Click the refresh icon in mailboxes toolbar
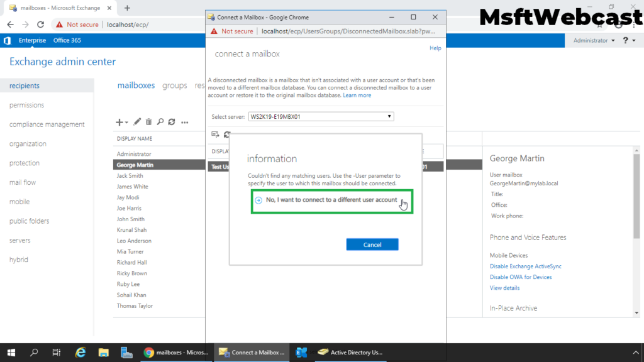 click(x=172, y=122)
